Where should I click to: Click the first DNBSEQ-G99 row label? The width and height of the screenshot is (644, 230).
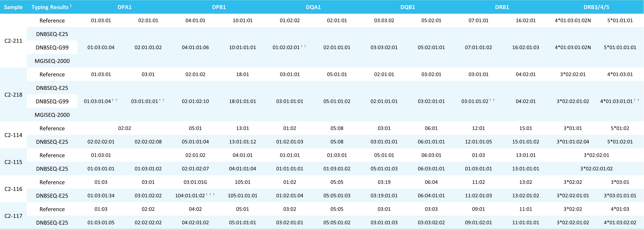(x=52, y=47)
